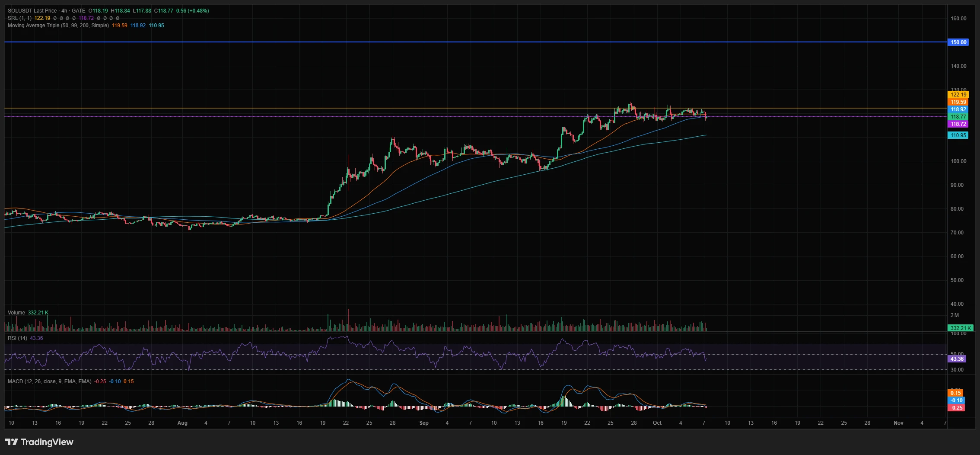This screenshot has width=980, height=455.
Task: Click the 2 M volume scale value
Action: click(x=955, y=315)
